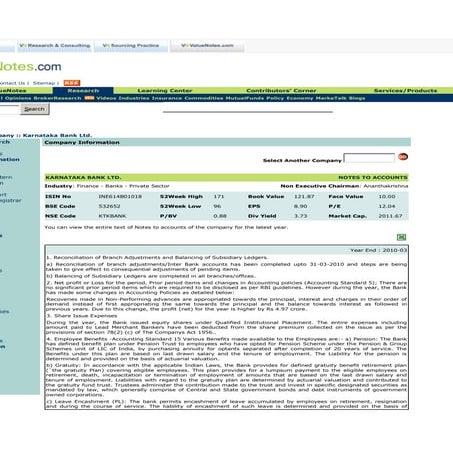Click the Sitemap link
The height and width of the screenshot is (453, 453).
click(x=44, y=83)
